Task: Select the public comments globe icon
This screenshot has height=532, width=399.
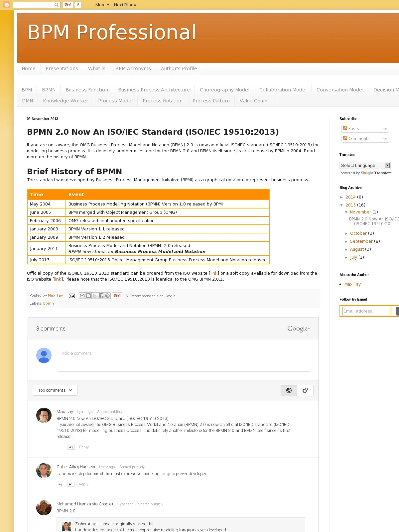Action: 289,390
